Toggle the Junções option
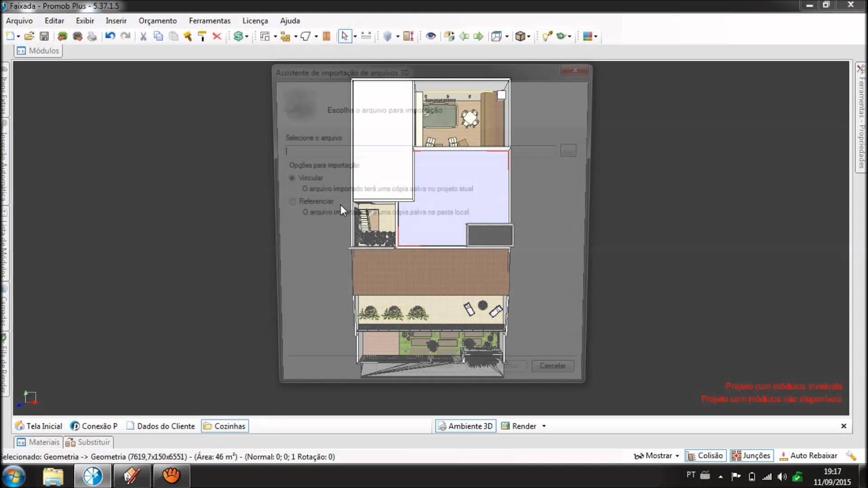This screenshot has height=488, width=868. (x=751, y=456)
